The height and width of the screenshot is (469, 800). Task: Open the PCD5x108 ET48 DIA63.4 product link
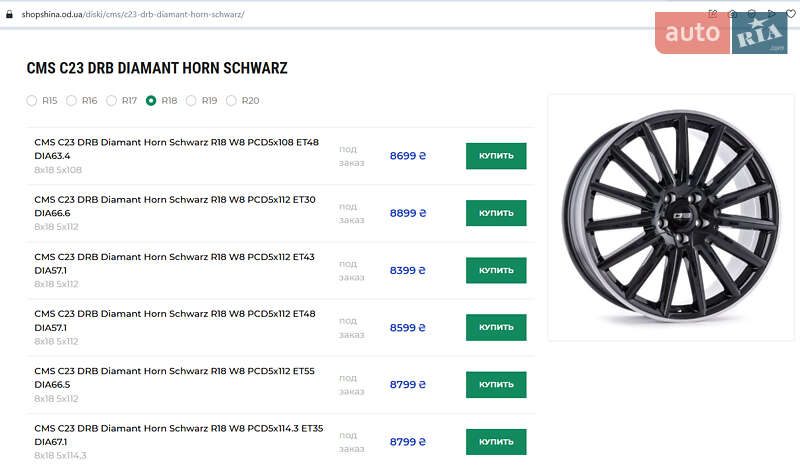[177, 149]
